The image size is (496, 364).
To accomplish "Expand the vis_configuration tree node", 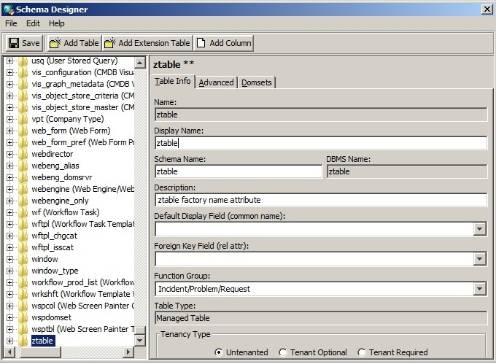I will [x=10, y=73].
